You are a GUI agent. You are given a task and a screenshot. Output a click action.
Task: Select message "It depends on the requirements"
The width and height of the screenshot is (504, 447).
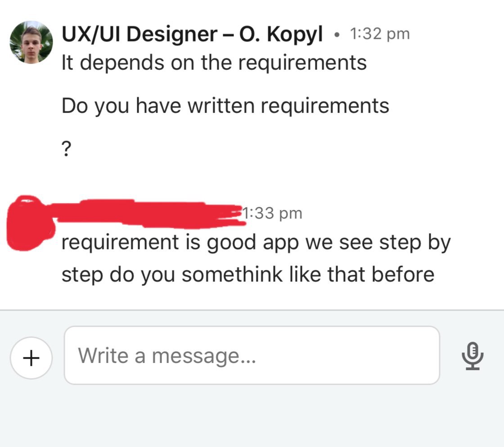point(214,63)
